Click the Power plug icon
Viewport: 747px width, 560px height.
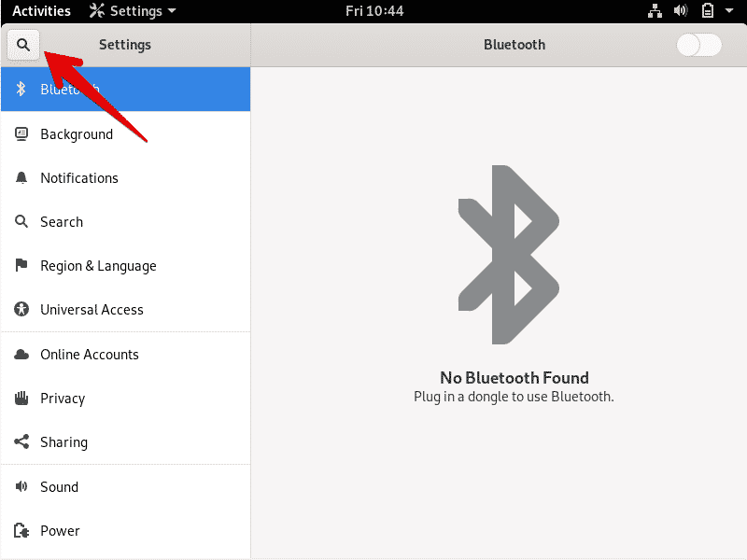click(21, 530)
